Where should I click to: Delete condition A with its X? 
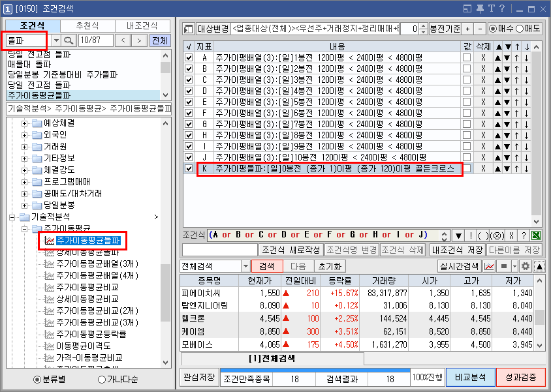point(483,57)
